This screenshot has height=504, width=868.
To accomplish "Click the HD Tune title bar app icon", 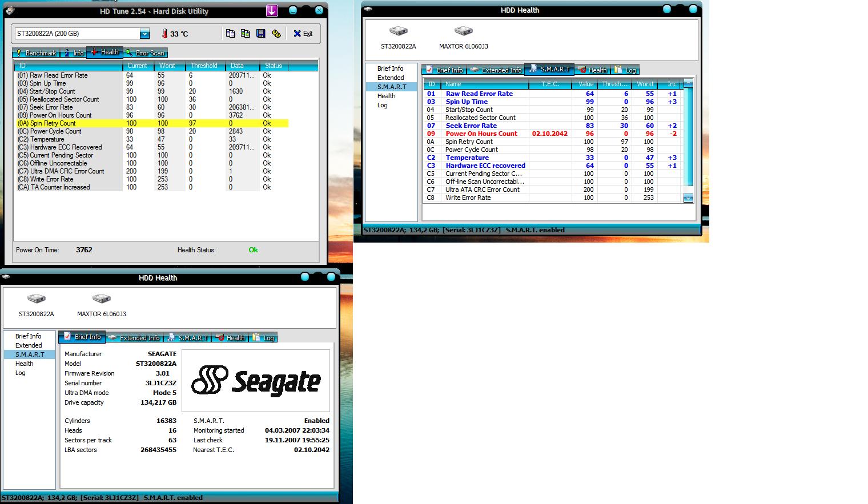I will (9, 11).
